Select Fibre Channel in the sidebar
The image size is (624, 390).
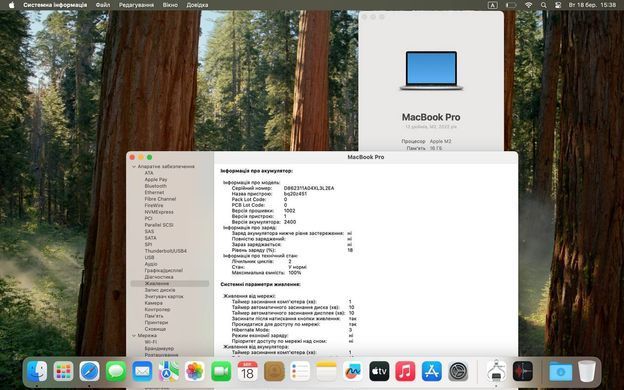tap(160, 199)
